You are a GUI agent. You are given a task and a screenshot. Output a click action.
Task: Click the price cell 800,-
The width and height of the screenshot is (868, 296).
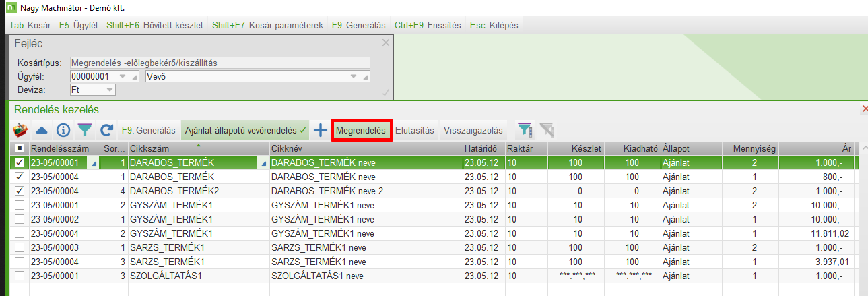click(x=815, y=177)
